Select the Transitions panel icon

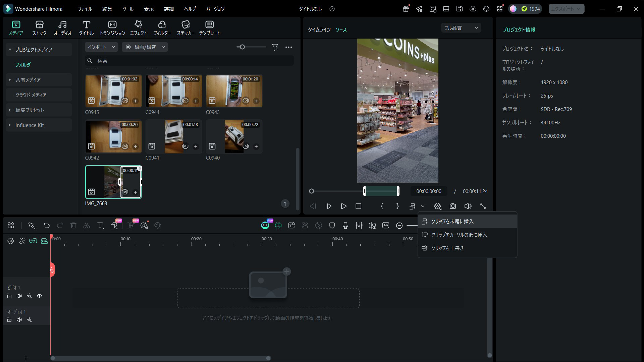[x=112, y=27]
